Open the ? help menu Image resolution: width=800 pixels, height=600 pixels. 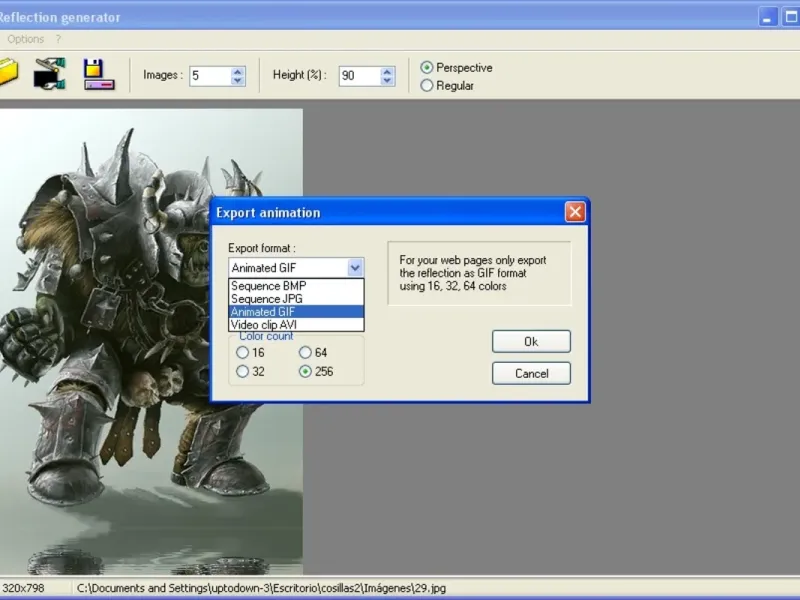[59, 39]
